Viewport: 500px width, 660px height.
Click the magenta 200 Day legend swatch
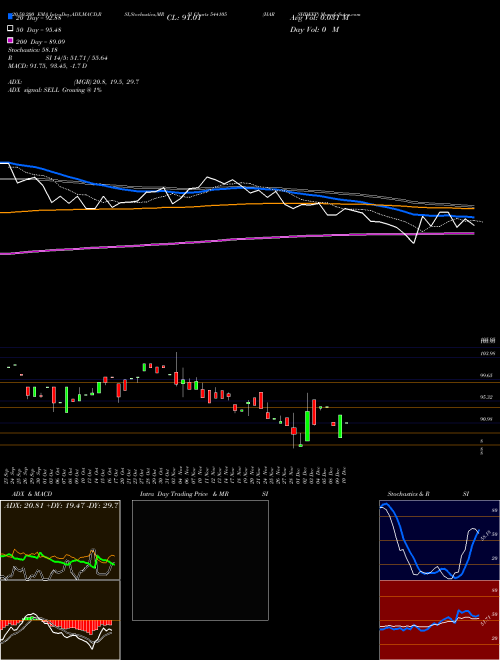[10, 40]
